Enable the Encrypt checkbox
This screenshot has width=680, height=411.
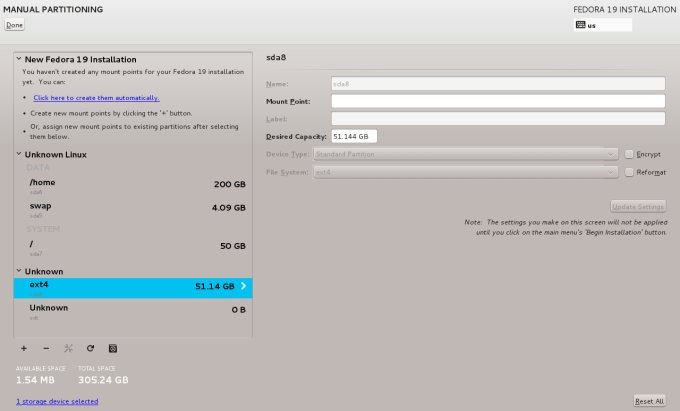(629, 154)
